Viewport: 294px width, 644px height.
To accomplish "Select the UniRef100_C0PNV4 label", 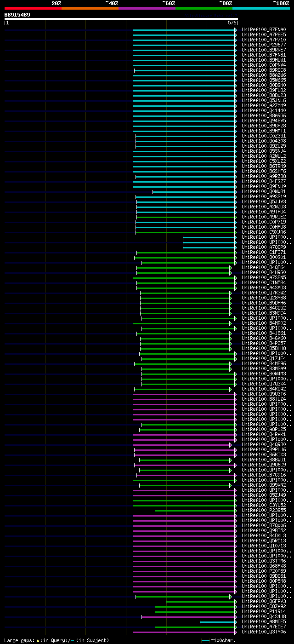I will click(x=264, y=65).
